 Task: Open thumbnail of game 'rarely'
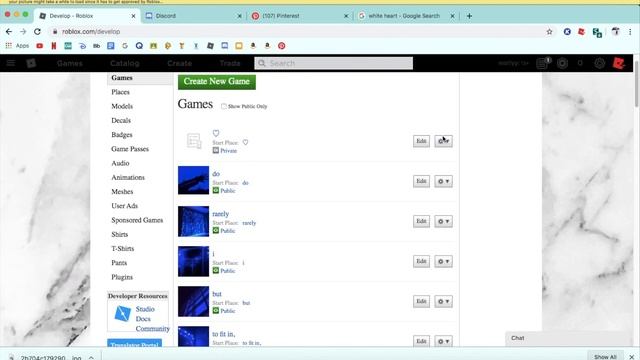click(193, 221)
